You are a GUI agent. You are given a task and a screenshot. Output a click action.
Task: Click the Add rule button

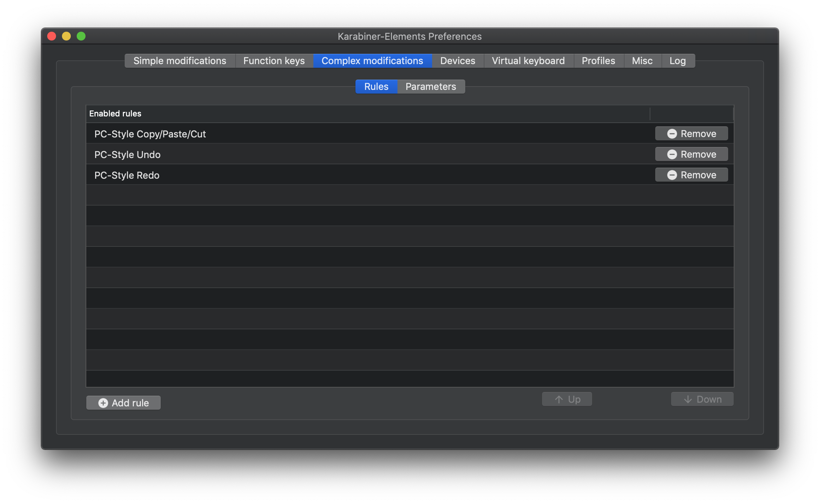pyautogui.click(x=124, y=403)
